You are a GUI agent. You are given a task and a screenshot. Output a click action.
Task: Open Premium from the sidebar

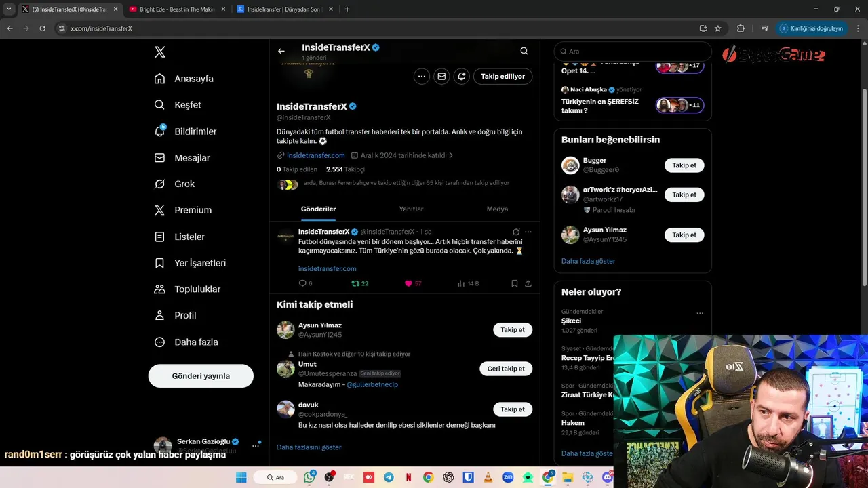pyautogui.click(x=182, y=210)
